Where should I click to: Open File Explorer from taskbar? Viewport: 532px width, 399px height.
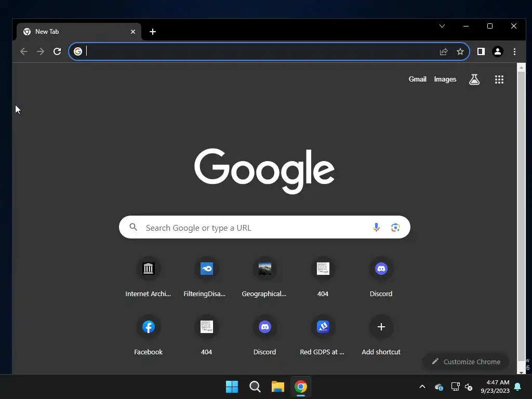pos(277,387)
